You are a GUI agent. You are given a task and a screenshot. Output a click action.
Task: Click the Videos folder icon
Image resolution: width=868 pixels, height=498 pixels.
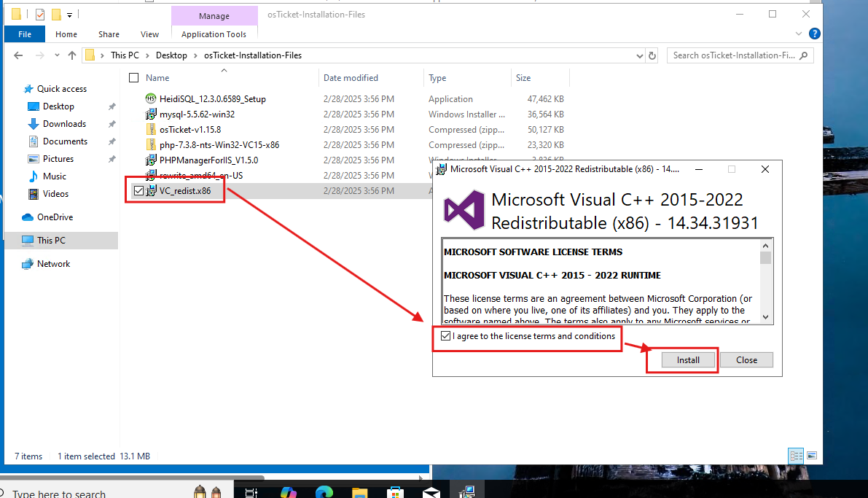coord(34,194)
